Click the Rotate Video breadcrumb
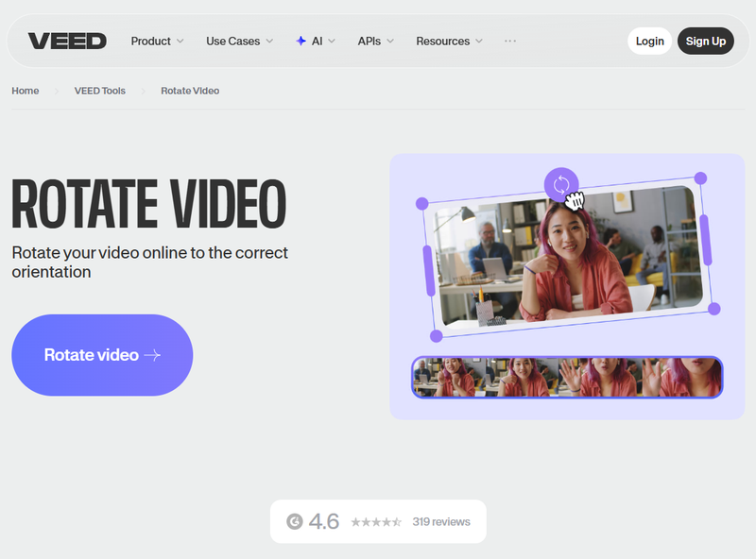 click(x=190, y=91)
